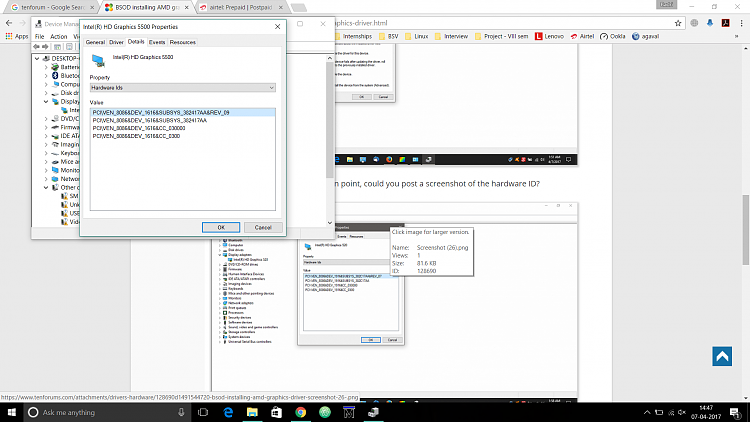Viewport: 750px width, 422px height.
Task: Select hardware ID ending SUBSYS_382417AA
Action: coord(150,121)
